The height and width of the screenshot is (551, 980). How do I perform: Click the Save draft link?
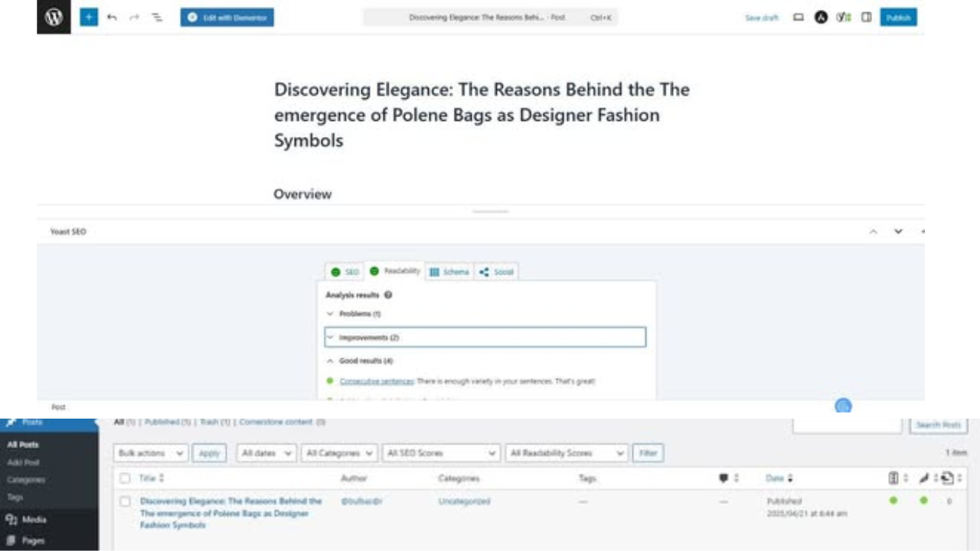click(x=762, y=17)
